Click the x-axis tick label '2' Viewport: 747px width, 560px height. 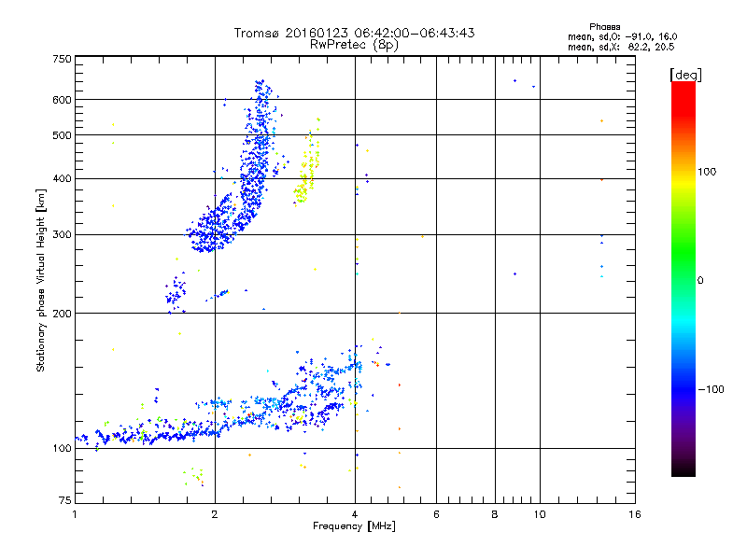(x=215, y=515)
